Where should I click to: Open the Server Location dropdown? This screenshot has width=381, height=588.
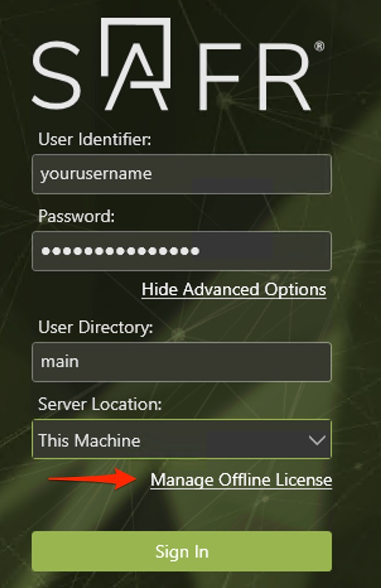[x=181, y=440]
